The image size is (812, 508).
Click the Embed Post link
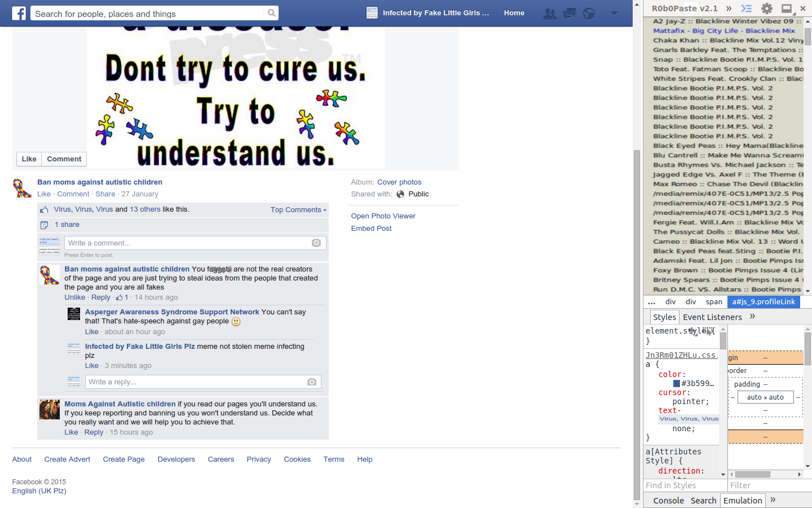pyautogui.click(x=371, y=229)
